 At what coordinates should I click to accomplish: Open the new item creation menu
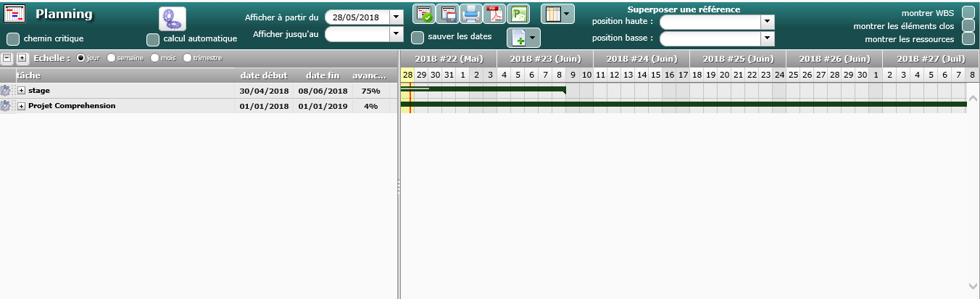click(x=523, y=38)
